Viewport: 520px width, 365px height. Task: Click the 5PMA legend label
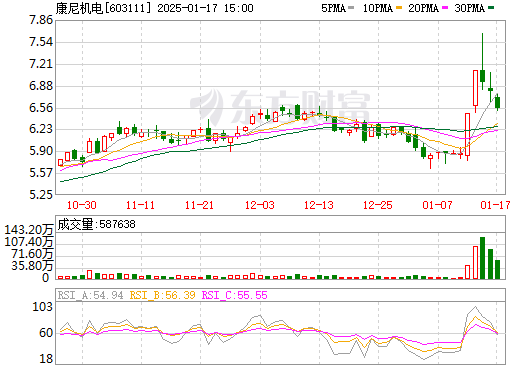click(333, 8)
